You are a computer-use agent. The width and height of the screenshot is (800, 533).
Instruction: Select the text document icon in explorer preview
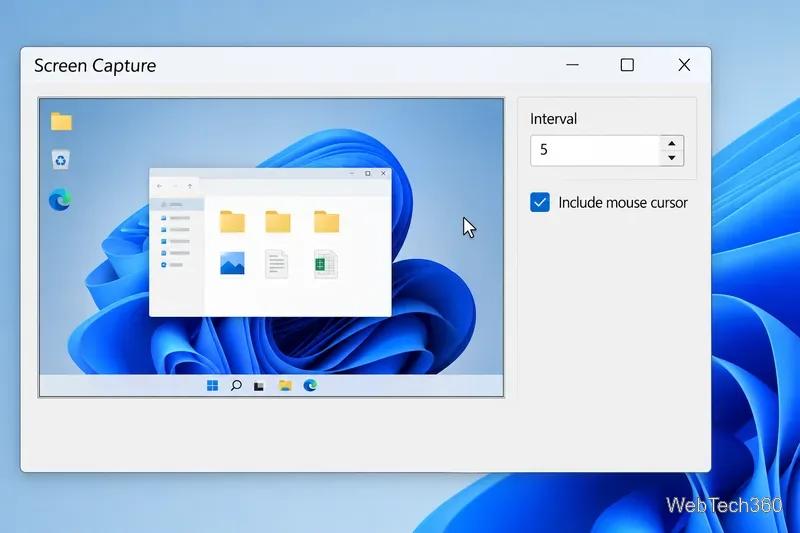coord(277,264)
